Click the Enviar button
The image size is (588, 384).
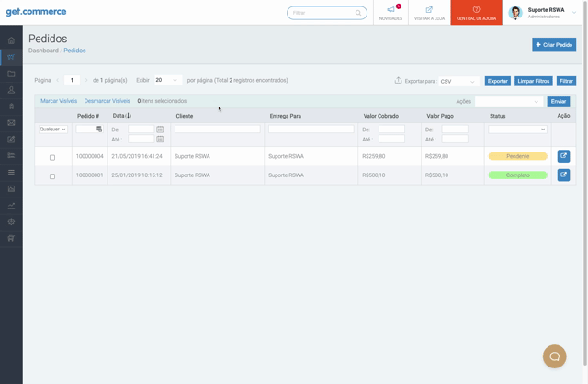point(559,101)
